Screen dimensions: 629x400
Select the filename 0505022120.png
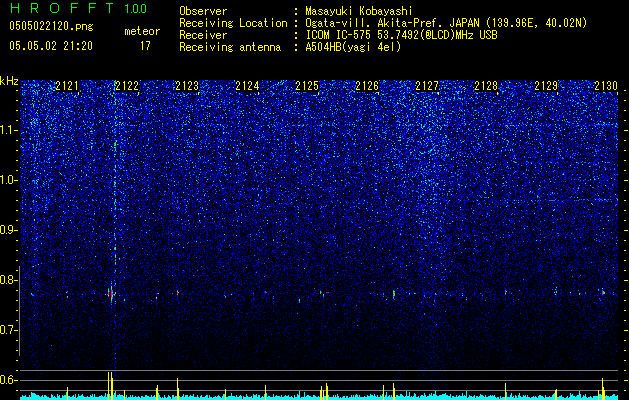[x=51, y=26]
